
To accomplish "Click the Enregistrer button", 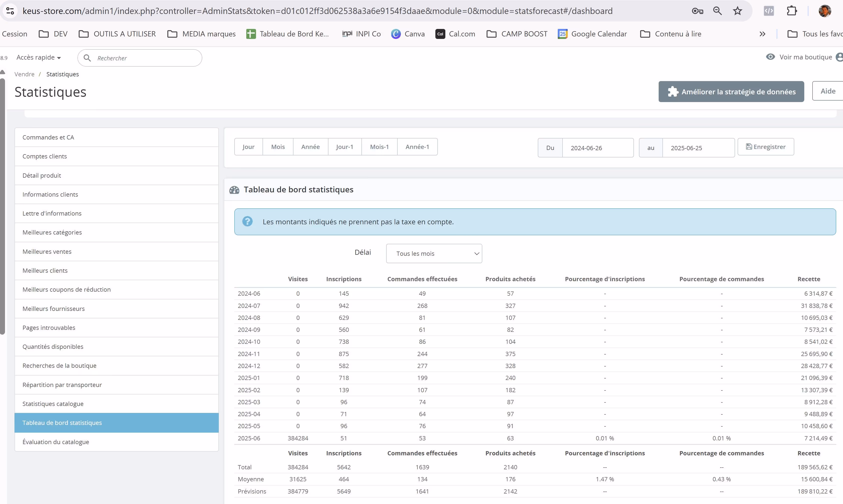I will click(766, 147).
